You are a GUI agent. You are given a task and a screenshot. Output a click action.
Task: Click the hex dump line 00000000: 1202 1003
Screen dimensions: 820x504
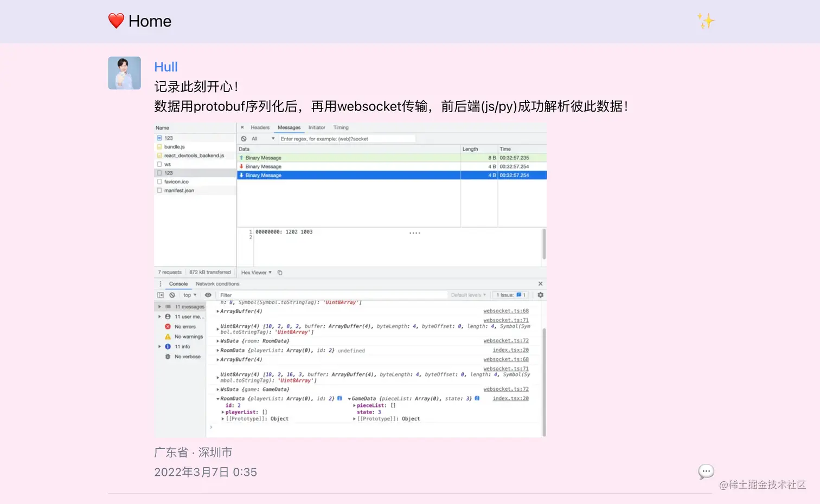click(284, 232)
